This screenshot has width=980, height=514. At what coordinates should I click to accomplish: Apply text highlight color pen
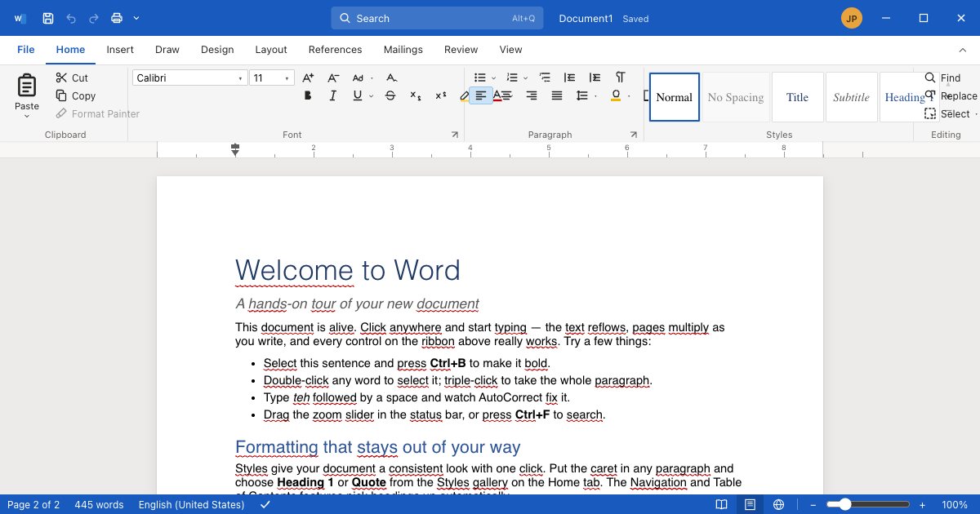[464, 95]
